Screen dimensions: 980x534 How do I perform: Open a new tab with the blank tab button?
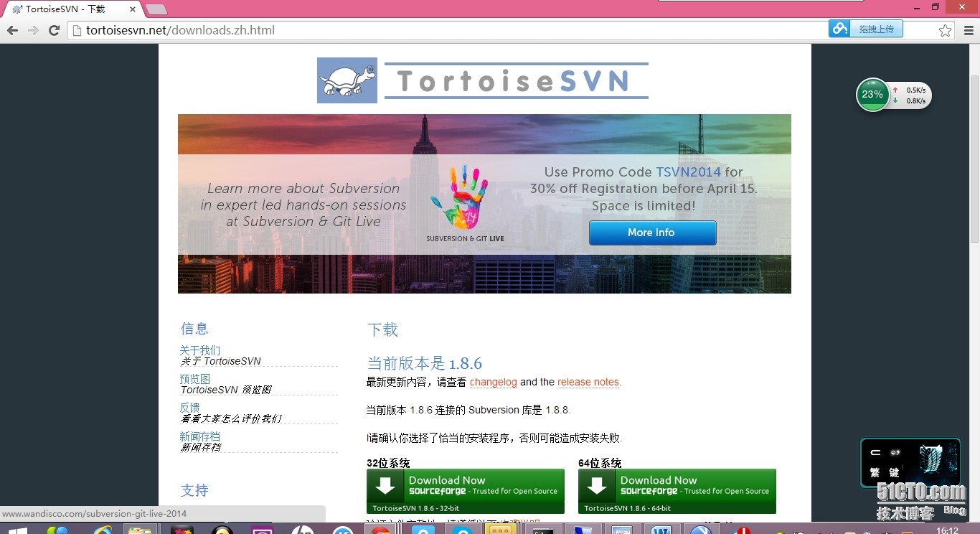[156, 10]
